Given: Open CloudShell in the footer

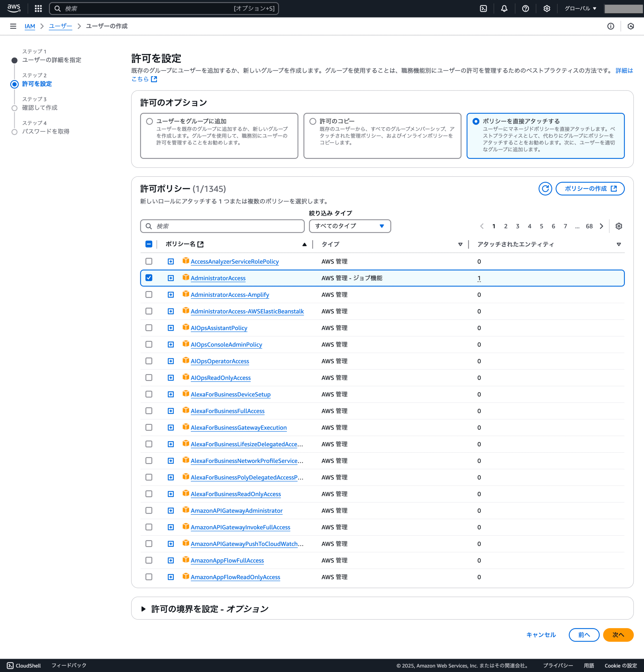Looking at the screenshot, I should pyautogui.click(x=24, y=665).
